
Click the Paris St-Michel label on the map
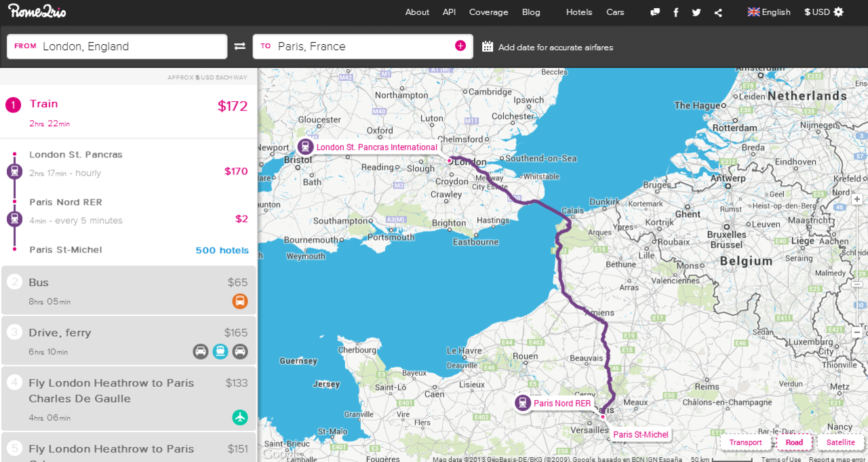[x=641, y=435]
